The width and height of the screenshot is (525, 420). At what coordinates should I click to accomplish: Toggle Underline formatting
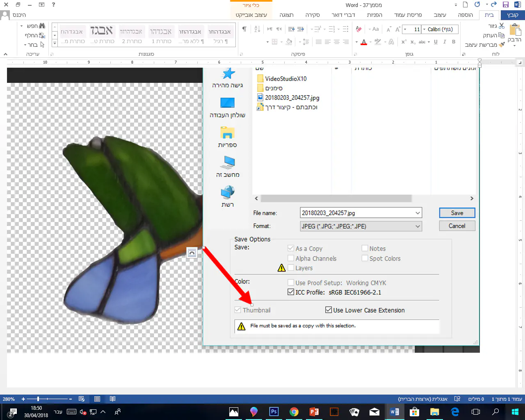tap(436, 42)
